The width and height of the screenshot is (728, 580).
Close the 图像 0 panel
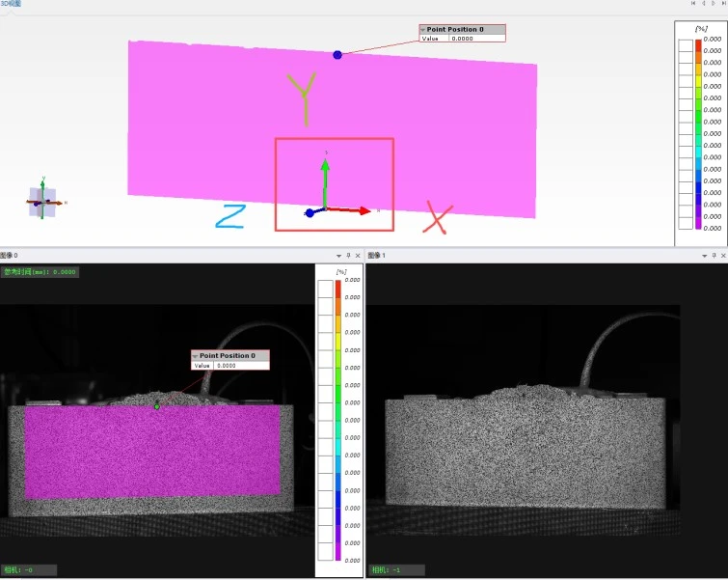tap(359, 256)
